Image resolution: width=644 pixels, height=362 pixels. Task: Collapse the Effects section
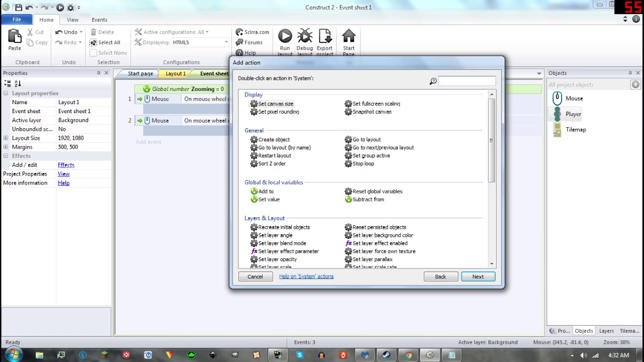(x=6, y=156)
